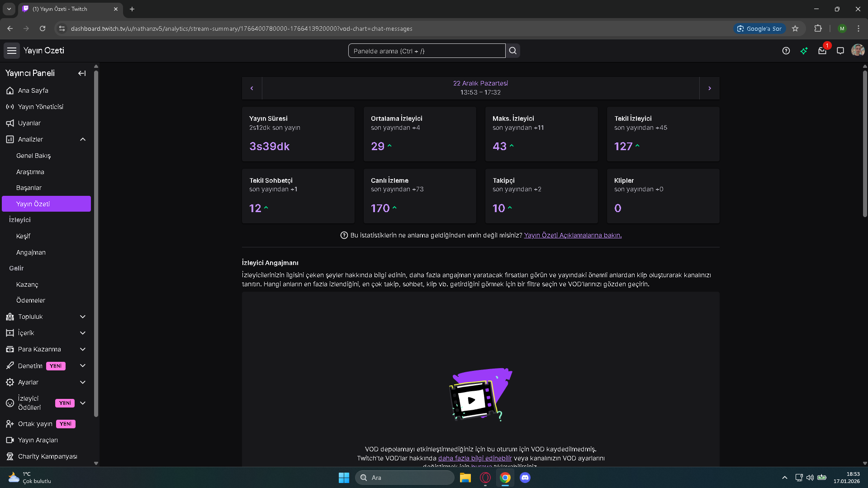
Task: Open File Explorer from the taskbar
Action: click(x=465, y=478)
